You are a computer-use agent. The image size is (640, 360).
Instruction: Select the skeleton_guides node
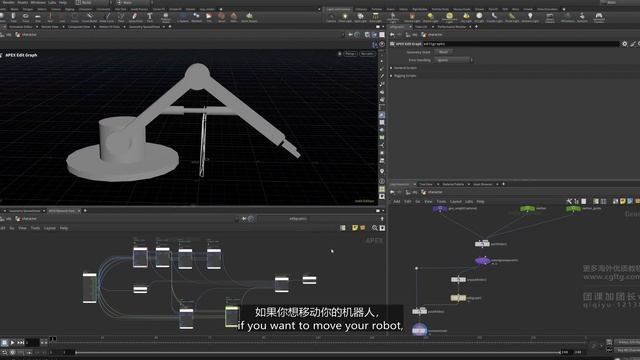[x=573, y=209]
